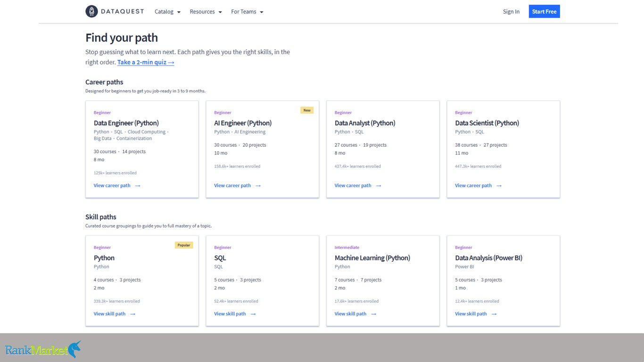
Task: Click the Skill paths section heading
Action: click(101, 217)
